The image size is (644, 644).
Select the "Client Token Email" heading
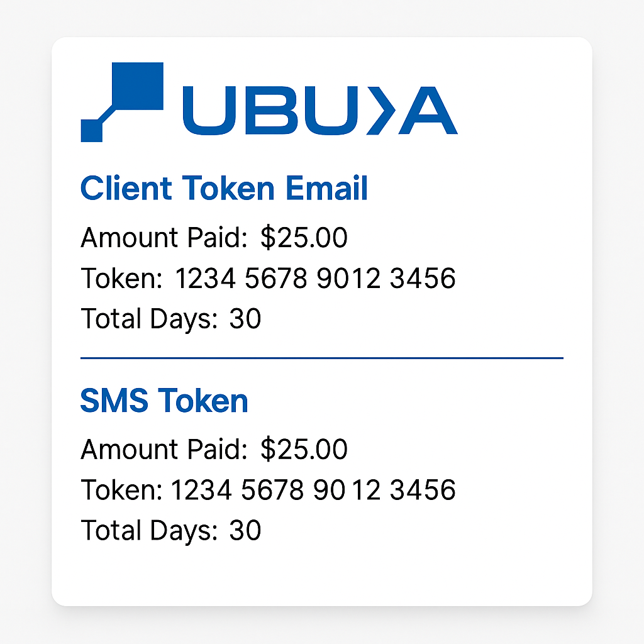pyautogui.click(x=224, y=189)
